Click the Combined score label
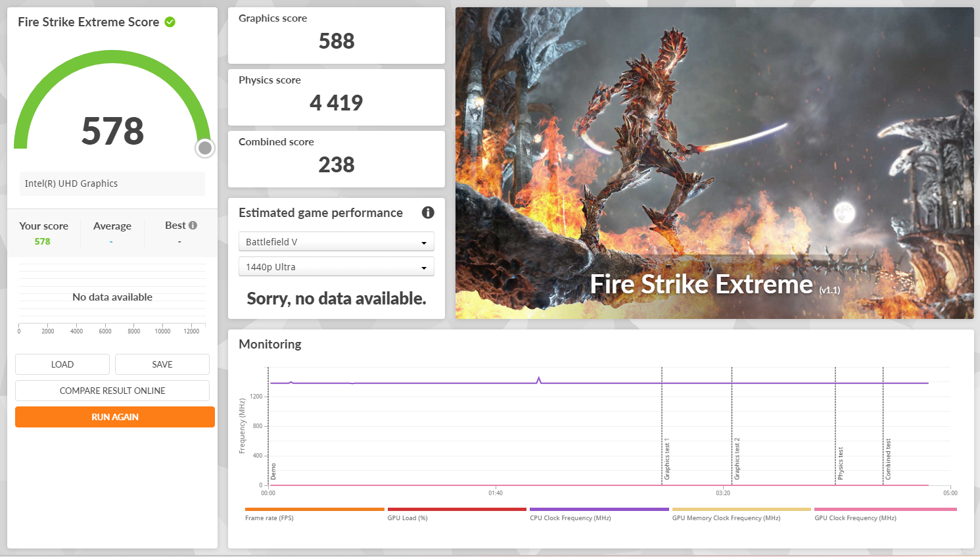Image resolution: width=980 pixels, height=557 pixels. click(276, 142)
